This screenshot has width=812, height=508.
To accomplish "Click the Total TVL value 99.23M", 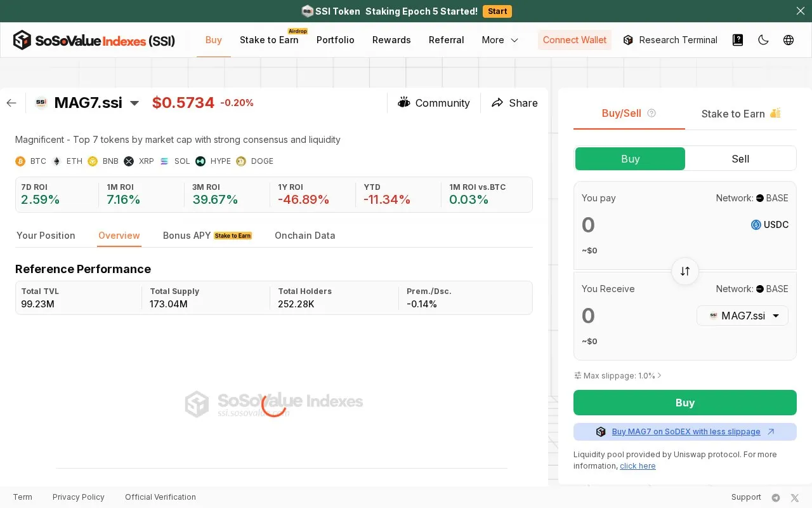I will (x=37, y=304).
